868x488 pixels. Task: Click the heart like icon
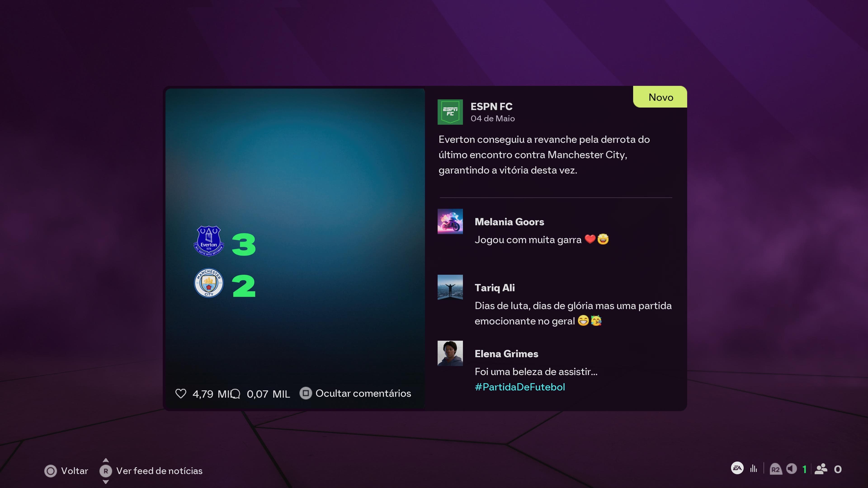pyautogui.click(x=181, y=393)
